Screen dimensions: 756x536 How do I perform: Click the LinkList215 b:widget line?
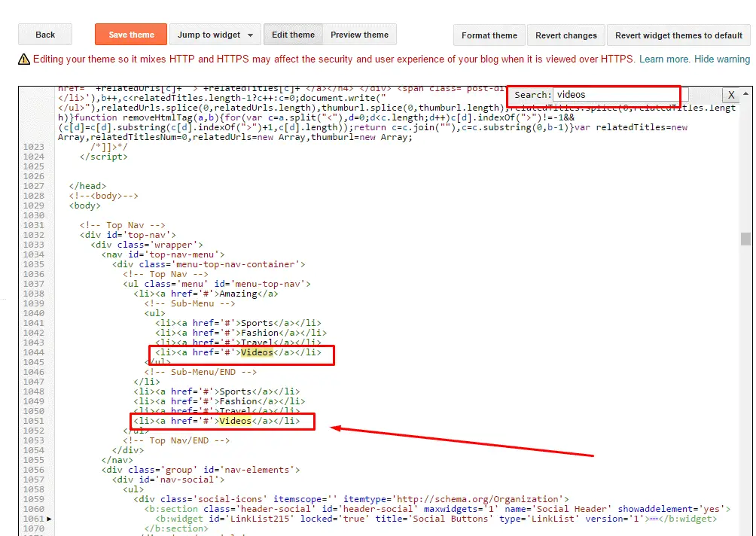[x=436, y=519]
